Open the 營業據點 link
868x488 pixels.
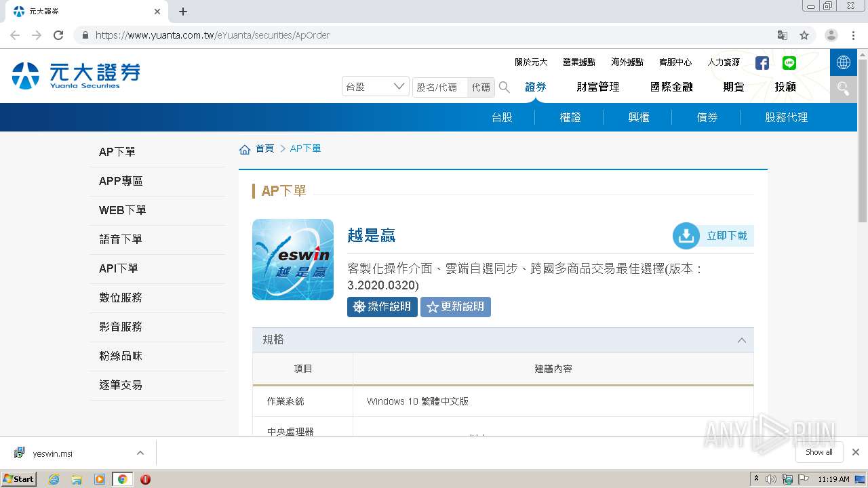(x=579, y=62)
